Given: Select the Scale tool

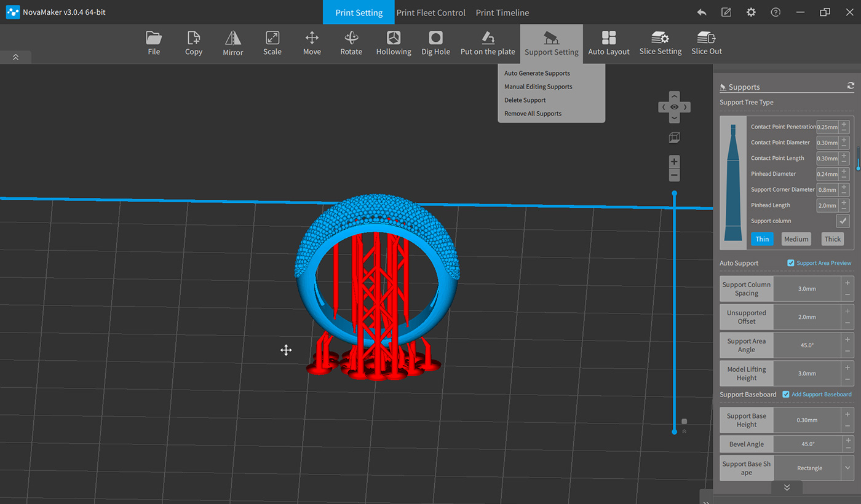Looking at the screenshot, I should click(x=272, y=44).
